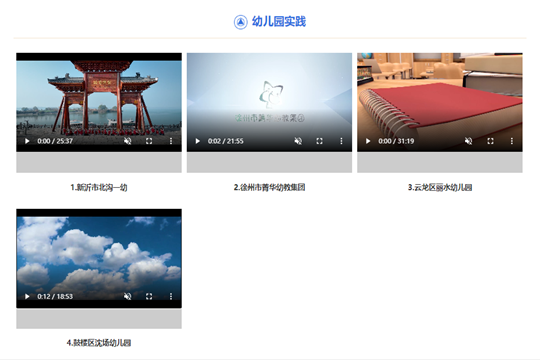Toggle mute on the 21:55 video
Image resolution: width=540 pixels, height=360 pixels.
point(298,141)
